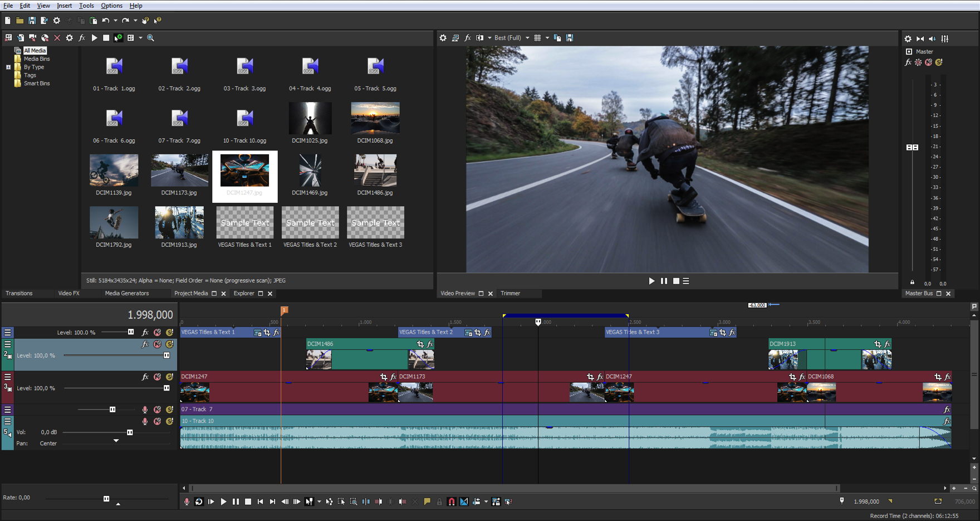Screen dimensions: 980x521
Task: Expand the By Type media tree node
Action: (x=8, y=67)
